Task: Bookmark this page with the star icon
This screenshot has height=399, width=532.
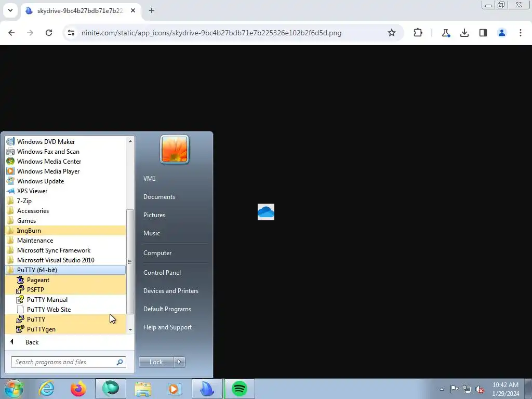Action: [392, 33]
